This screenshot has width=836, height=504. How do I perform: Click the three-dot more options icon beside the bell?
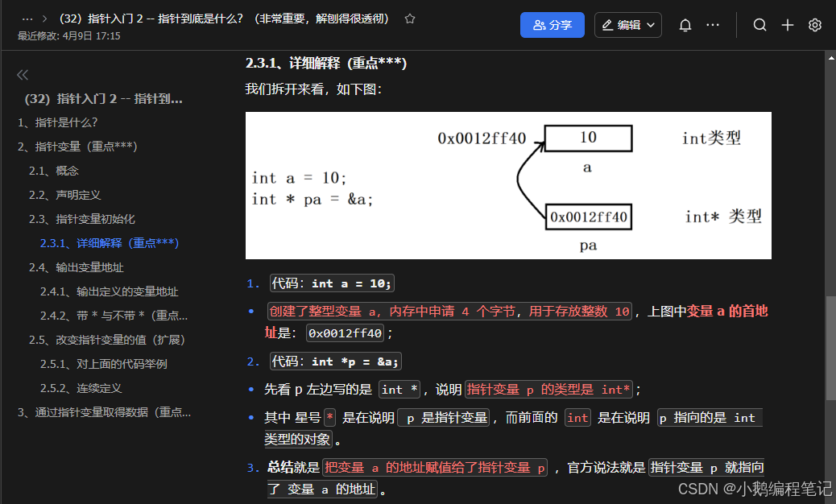click(x=713, y=25)
